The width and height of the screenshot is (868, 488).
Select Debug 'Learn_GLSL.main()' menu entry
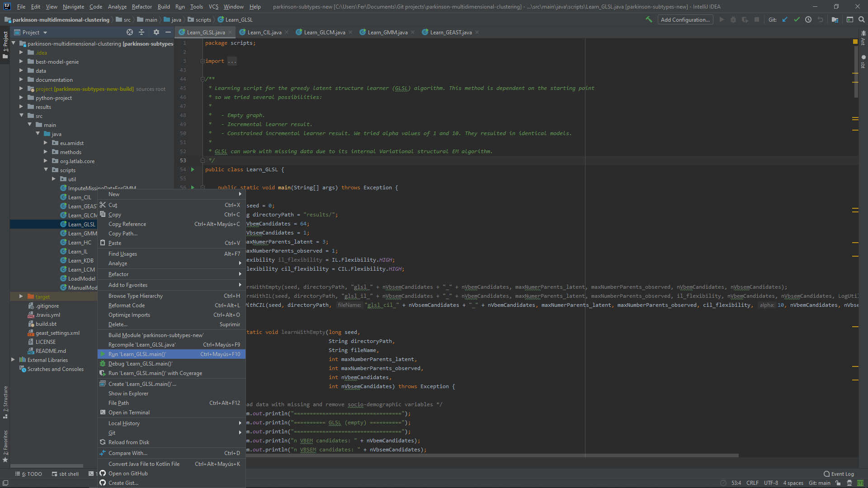click(171, 364)
